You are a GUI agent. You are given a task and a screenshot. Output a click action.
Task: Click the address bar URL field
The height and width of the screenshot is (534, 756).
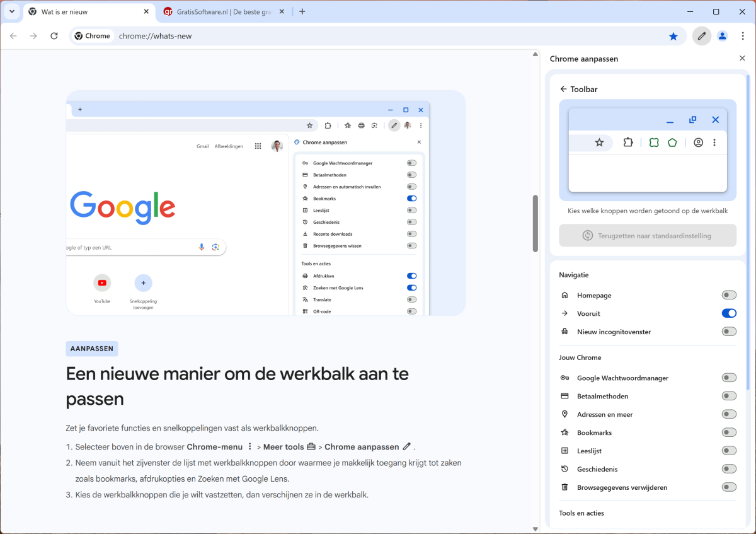coord(378,36)
